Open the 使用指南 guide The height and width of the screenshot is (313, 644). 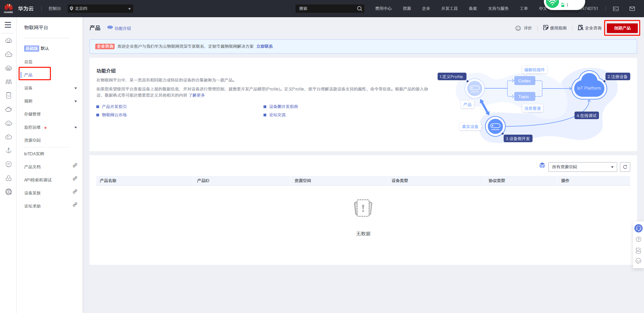tap(555, 28)
